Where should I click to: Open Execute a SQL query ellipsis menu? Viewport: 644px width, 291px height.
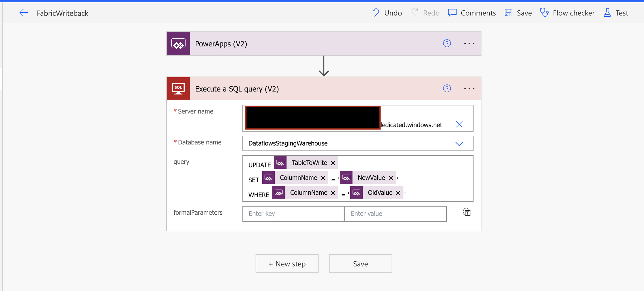pos(469,89)
